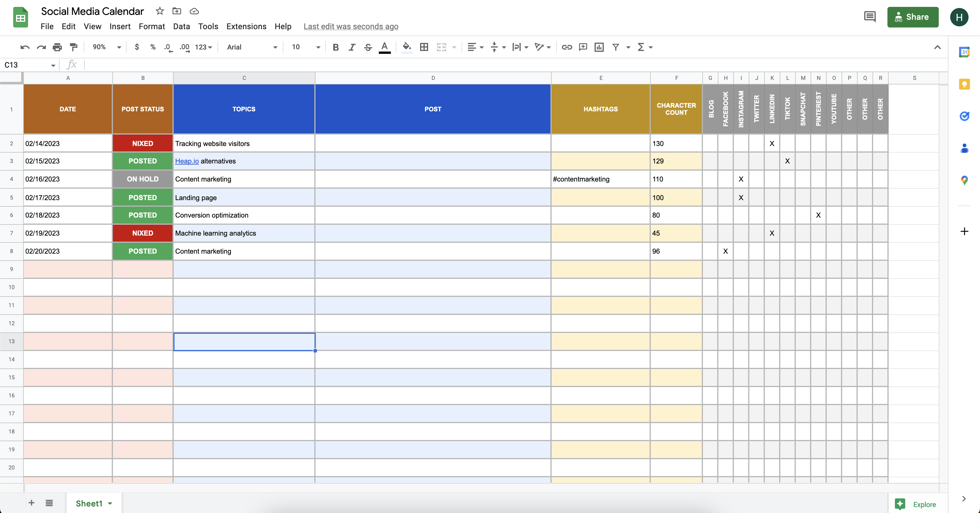Open the Format menu
This screenshot has height=513, width=980.
click(x=152, y=26)
